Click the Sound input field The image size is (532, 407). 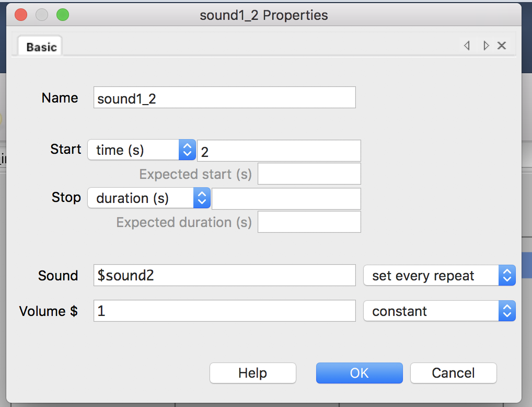coord(224,276)
